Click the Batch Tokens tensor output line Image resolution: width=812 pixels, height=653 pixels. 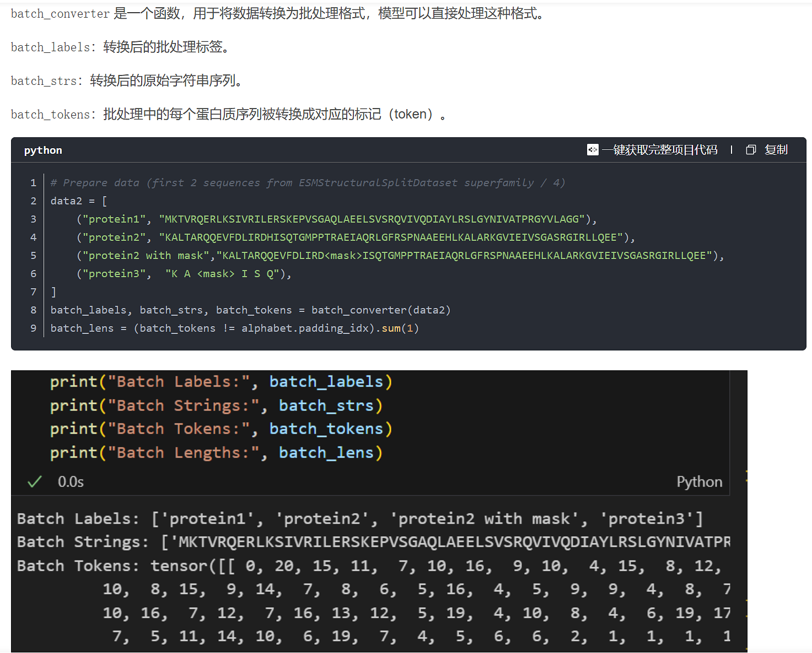(x=368, y=566)
